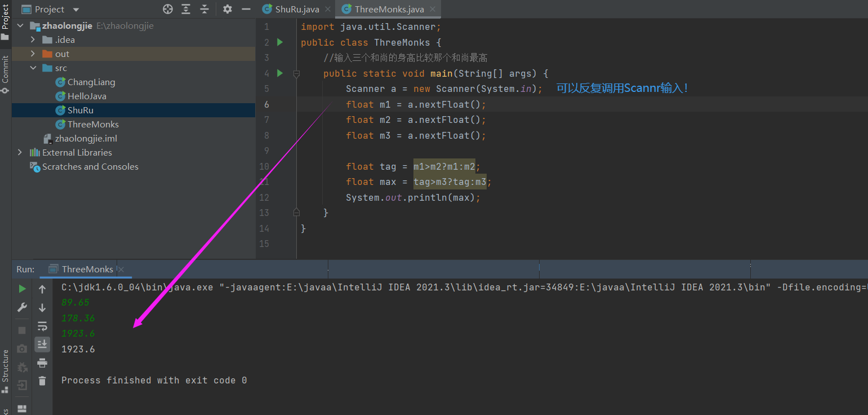Switch to ShuRu.java editor tab
The width and height of the screenshot is (868, 415).
[x=292, y=9]
